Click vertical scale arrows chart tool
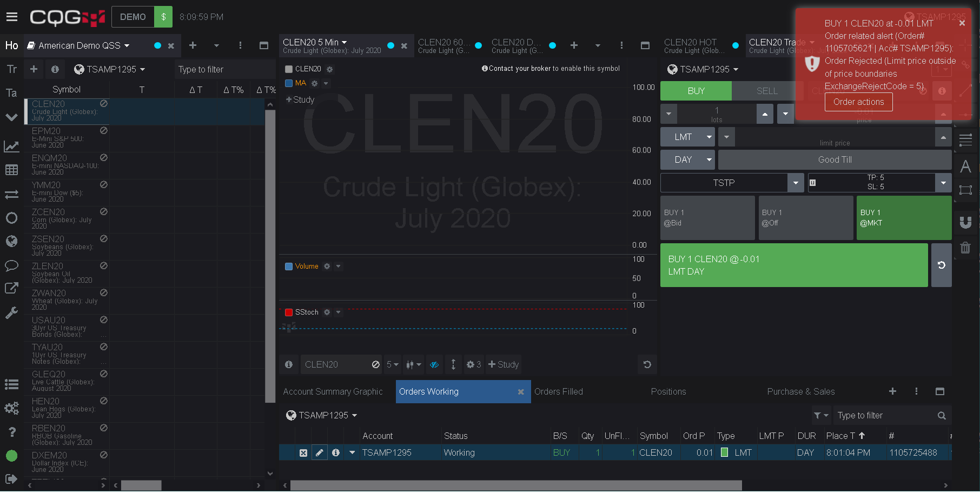Viewport: 980px width, 493px height. click(453, 364)
